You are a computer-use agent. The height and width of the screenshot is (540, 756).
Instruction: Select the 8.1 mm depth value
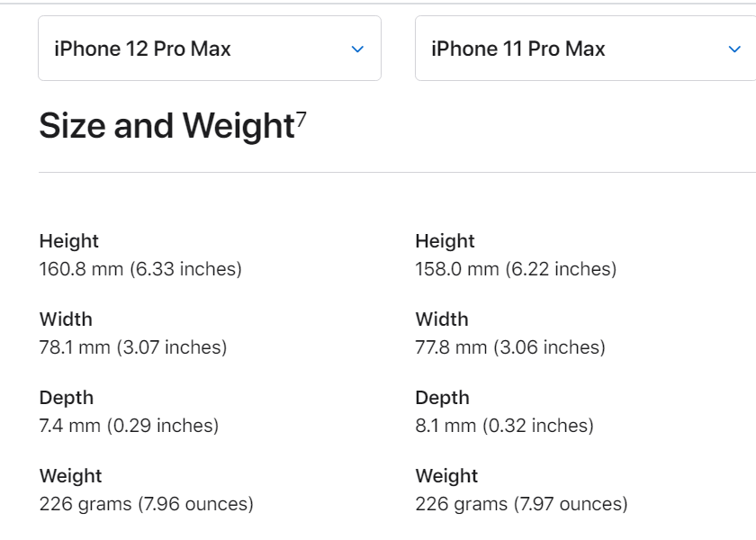(504, 426)
